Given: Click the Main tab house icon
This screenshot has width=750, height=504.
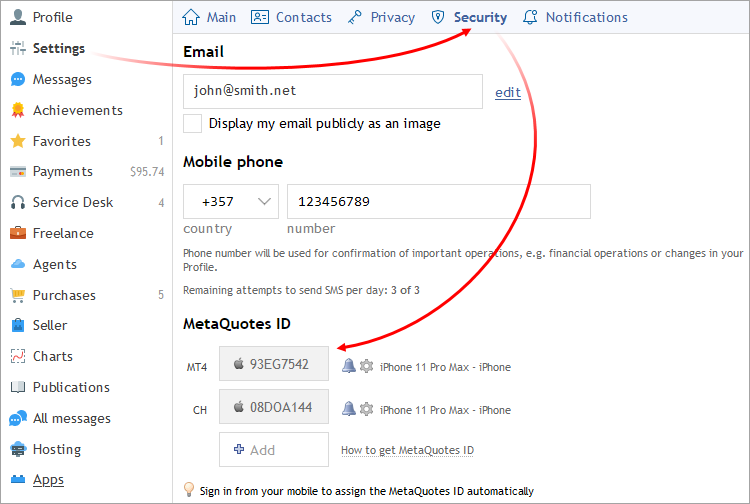Looking at the screenshot, I should point(191,17).
